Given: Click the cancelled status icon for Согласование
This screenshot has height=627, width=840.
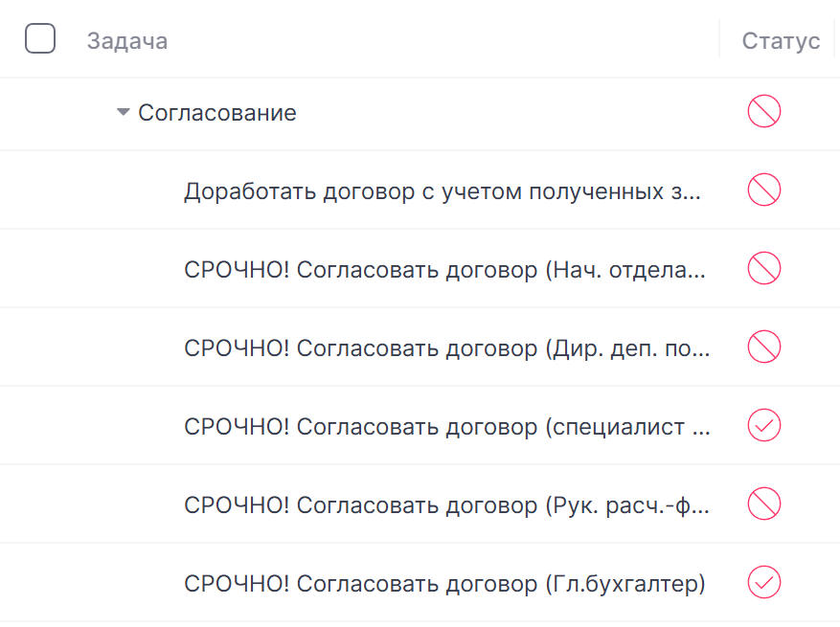Looking at the screenshot, I should (764, 111).
